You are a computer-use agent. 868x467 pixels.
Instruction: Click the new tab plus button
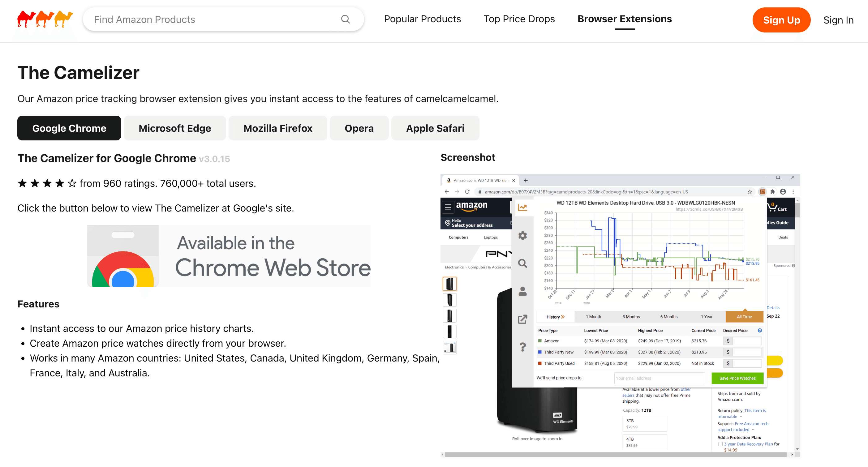click(x=525, y=180)
